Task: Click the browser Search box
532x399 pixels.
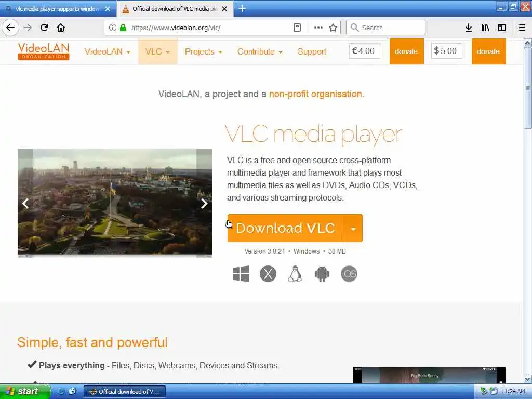Action: pyautogui.click(x=386, y=28)
